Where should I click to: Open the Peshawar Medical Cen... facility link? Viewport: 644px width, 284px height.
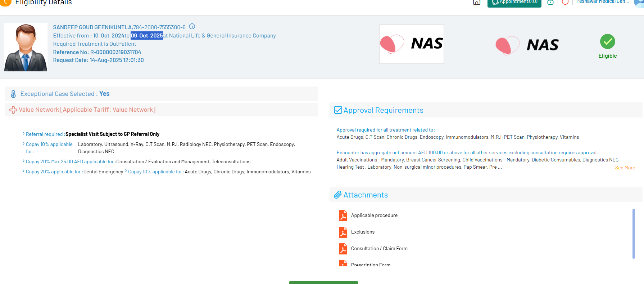(x=603, y=2)
